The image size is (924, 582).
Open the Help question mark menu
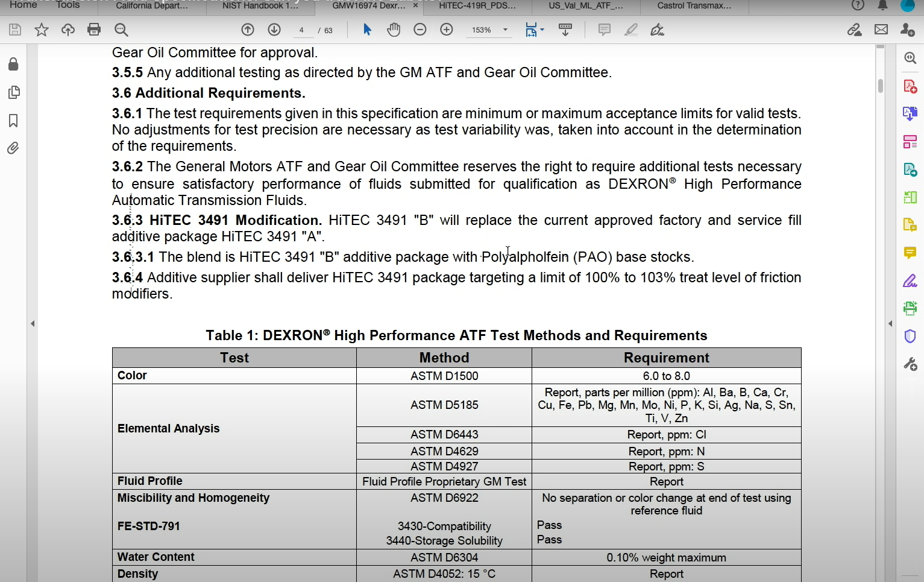point(858,5)
